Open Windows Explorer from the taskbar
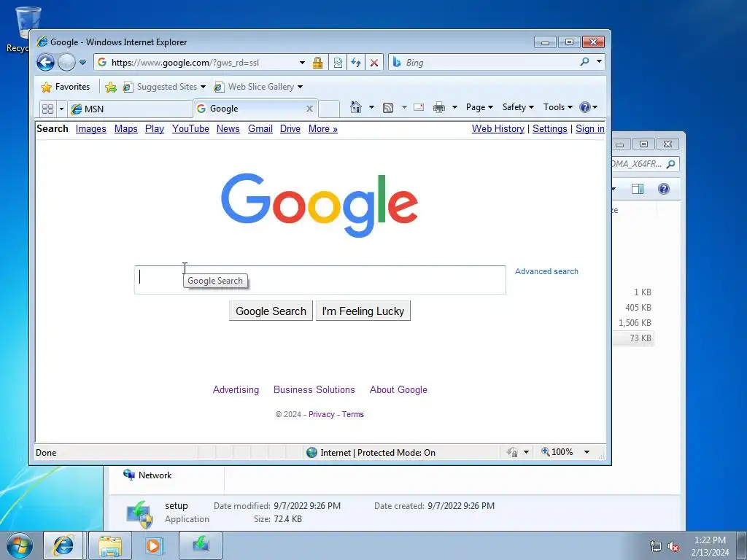 coord(110,545)
